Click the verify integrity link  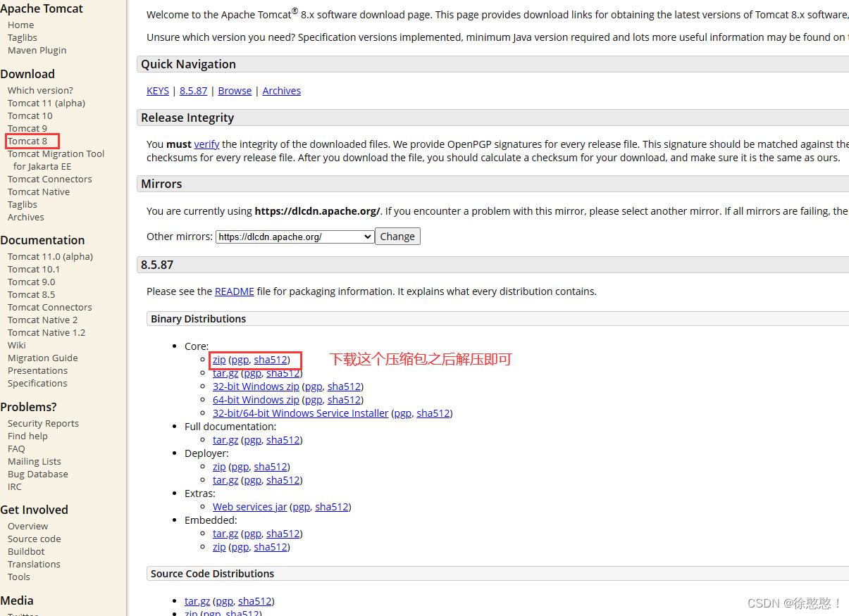point(206,144)
